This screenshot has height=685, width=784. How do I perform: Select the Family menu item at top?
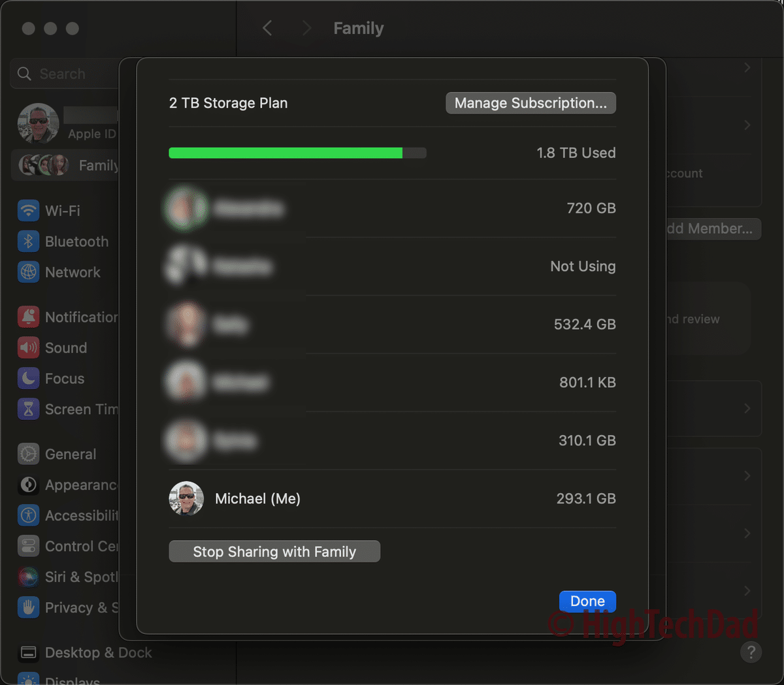358,27
